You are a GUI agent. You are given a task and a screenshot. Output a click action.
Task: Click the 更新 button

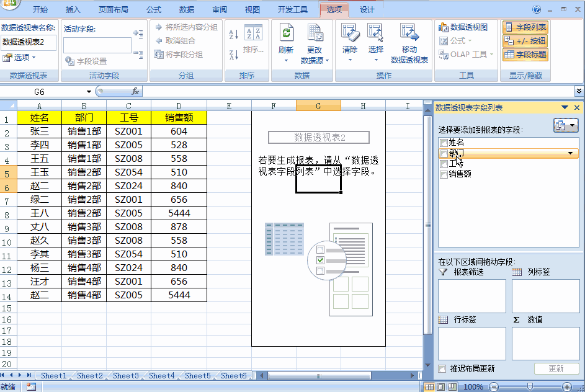click(x=556, y=368)
